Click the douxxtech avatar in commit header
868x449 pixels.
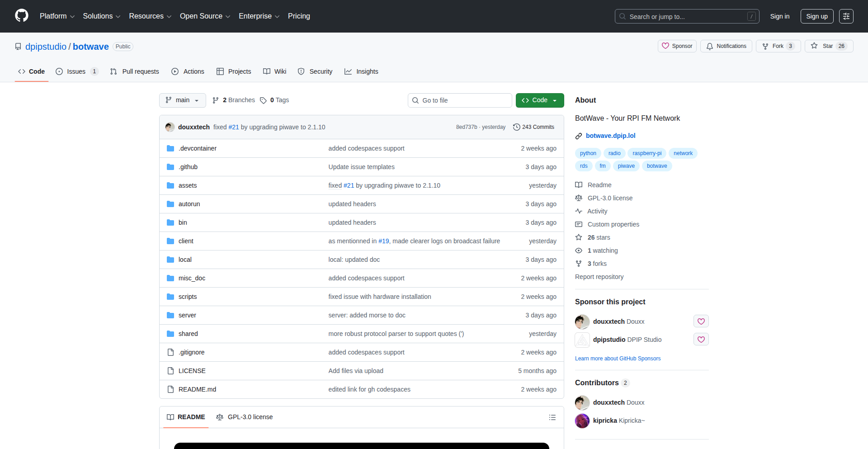(x=170, y=127)
